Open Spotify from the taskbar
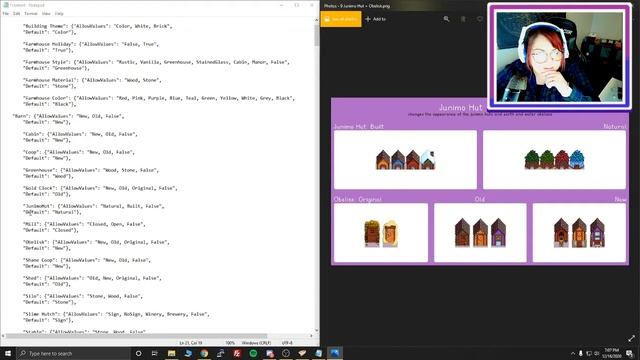The height and width of the screenshot is (360, 640). tap(253, 353)
